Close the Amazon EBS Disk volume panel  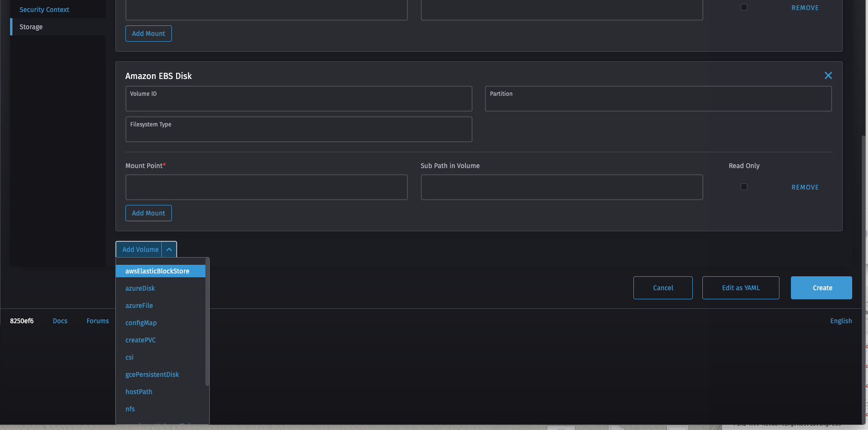828,76
